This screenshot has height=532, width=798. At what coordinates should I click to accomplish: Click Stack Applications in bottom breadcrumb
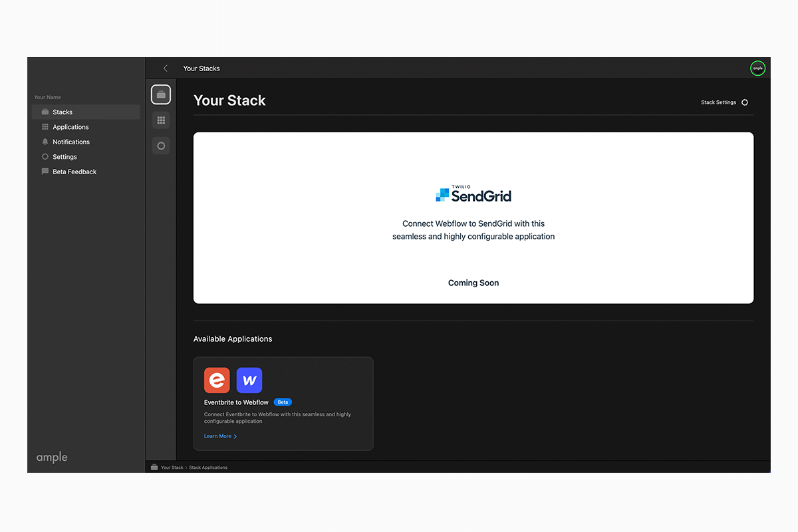click(x=208, y=467)
